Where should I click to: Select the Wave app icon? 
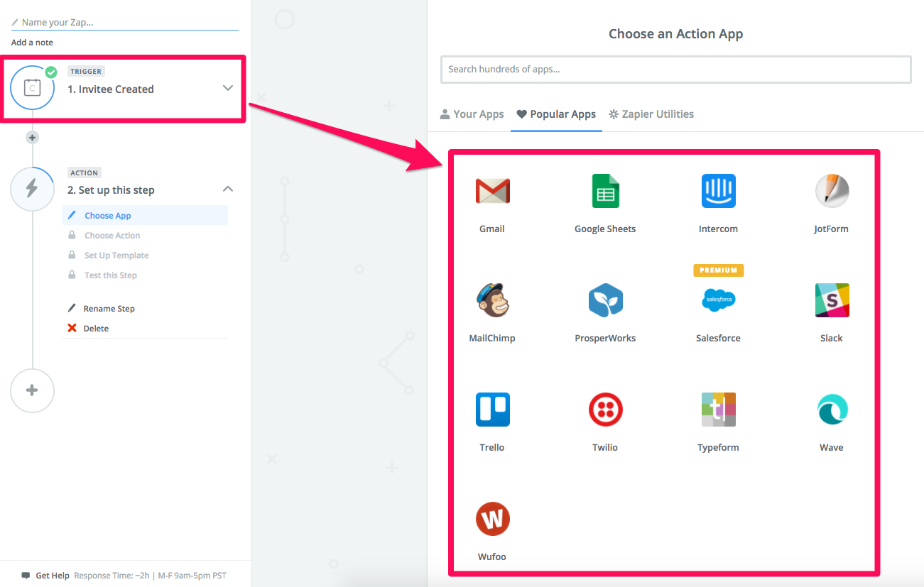[832, 410]
